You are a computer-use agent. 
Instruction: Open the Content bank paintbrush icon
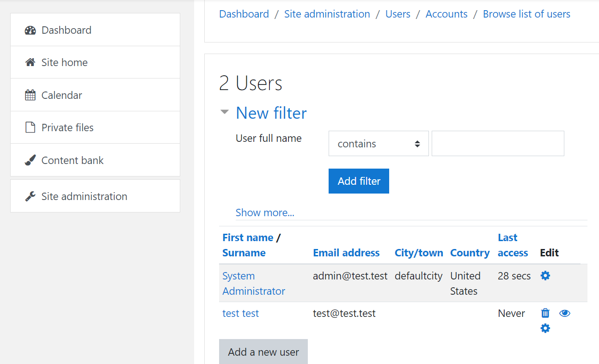click(x=30, y=160)
